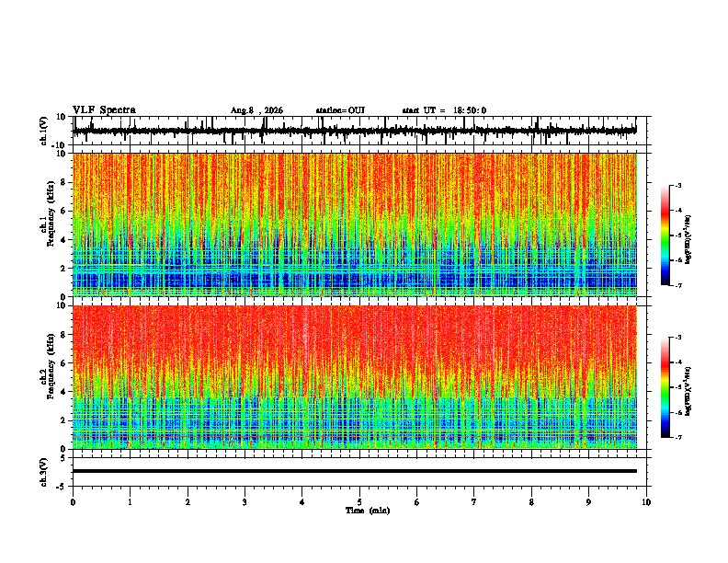Click the '2' kHz tick on ch.1 spectrogram axis
The image size is (728, 563).
[x=64, y=269]
